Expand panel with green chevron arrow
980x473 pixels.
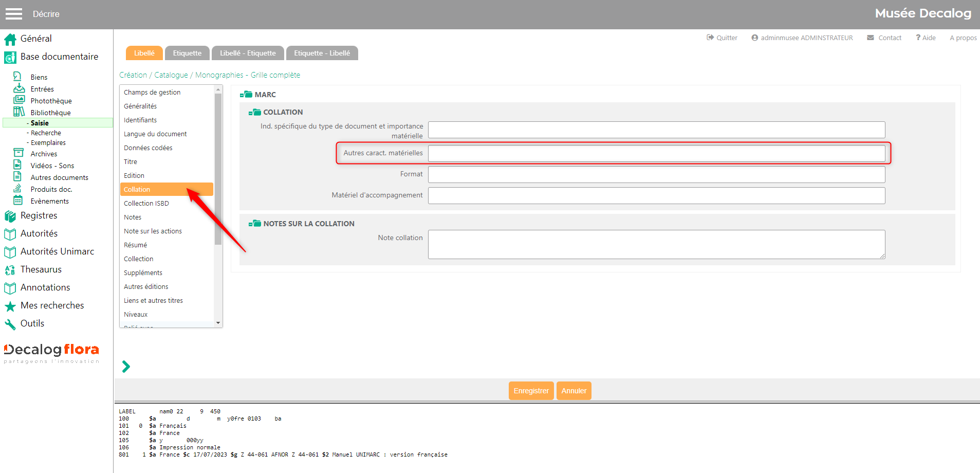click(x=126, y=367)
